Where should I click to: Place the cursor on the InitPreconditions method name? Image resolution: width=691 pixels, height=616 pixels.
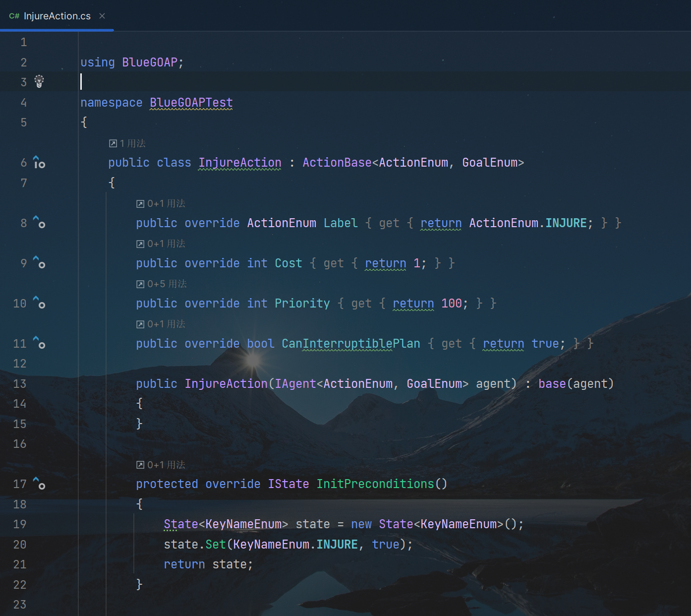tap(375, 484)
